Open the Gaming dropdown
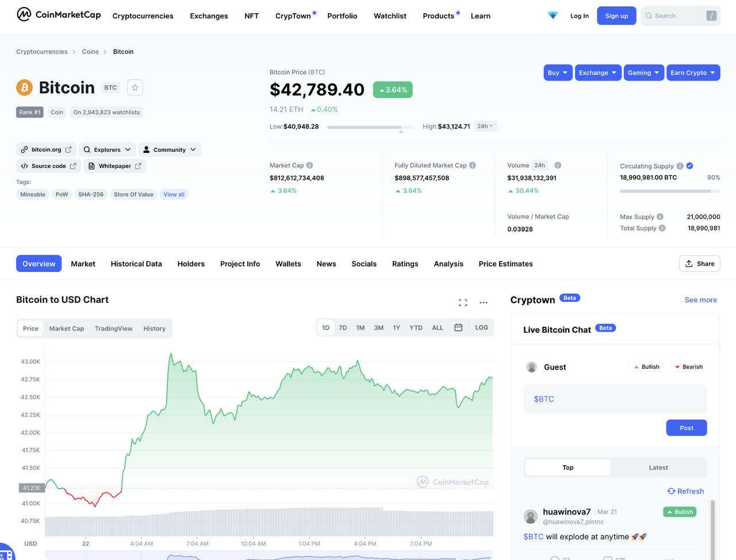This screenshot has height=560, width=736. coord(643,72)
